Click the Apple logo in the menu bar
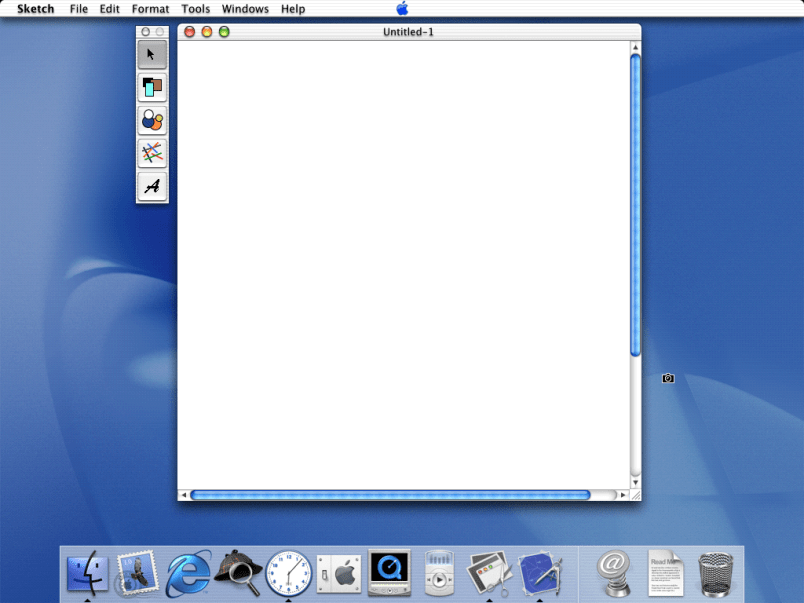 [402, 9]
